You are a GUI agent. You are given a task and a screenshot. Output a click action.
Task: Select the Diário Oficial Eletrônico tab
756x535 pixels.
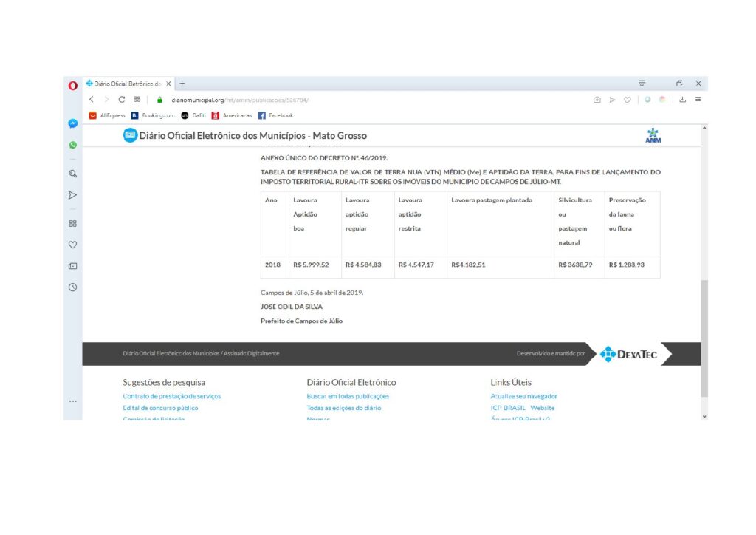(x=127, y=84)
